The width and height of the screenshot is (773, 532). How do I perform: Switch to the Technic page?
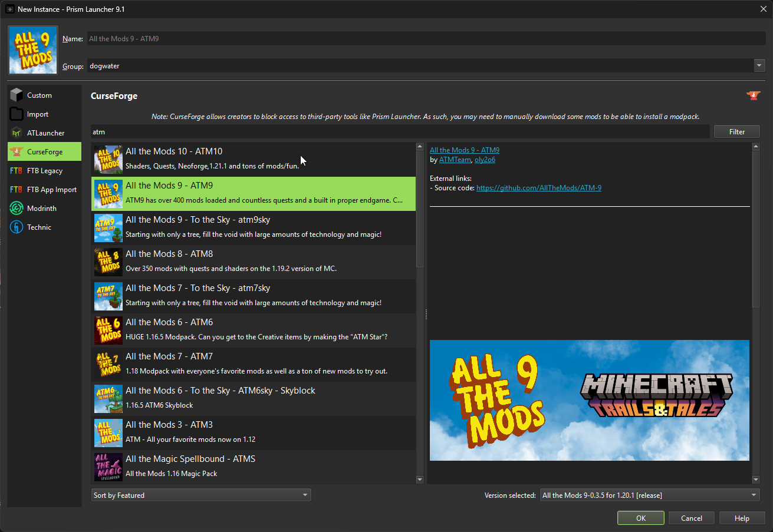[45, 227]
